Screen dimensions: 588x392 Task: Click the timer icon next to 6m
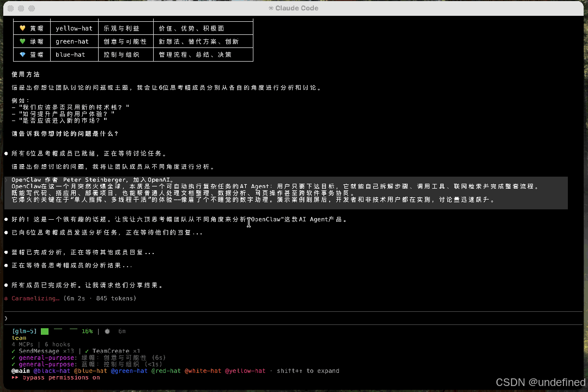107,331
